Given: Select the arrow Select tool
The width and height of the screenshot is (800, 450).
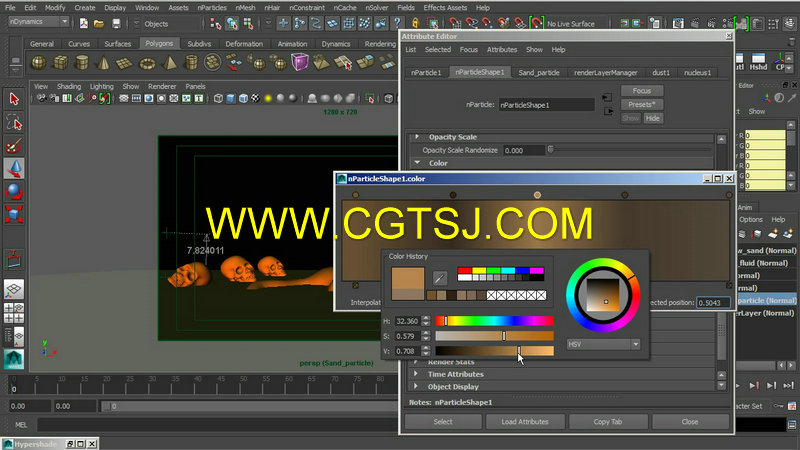Looking at the screenshot, I should click(14, 99).
